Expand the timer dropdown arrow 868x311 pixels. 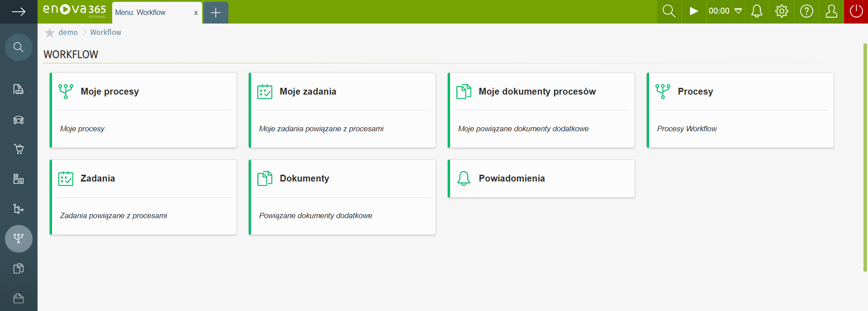coord(738,11)
